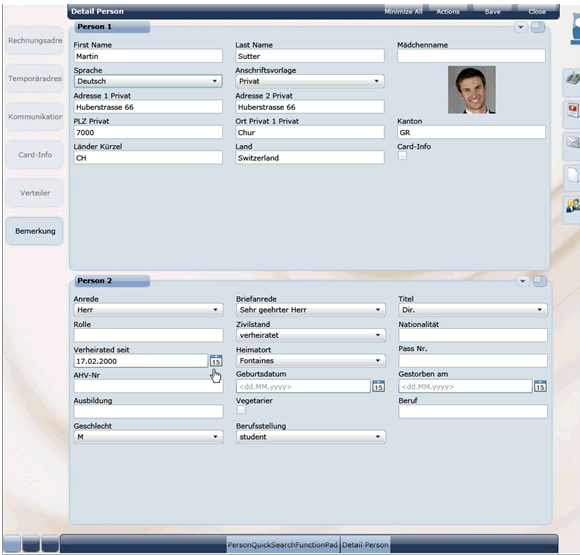Click the red presentation document icon

click(x=573, y=110)
